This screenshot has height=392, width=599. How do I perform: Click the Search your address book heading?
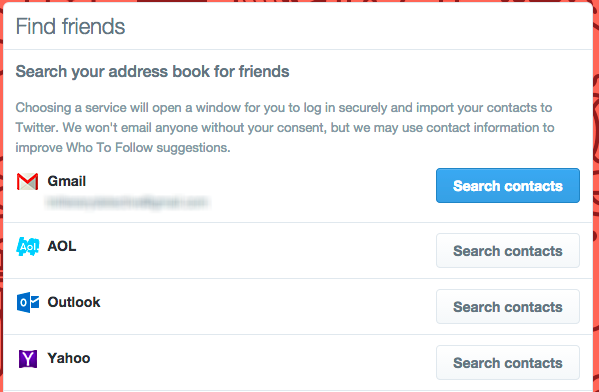pos(152,71)
